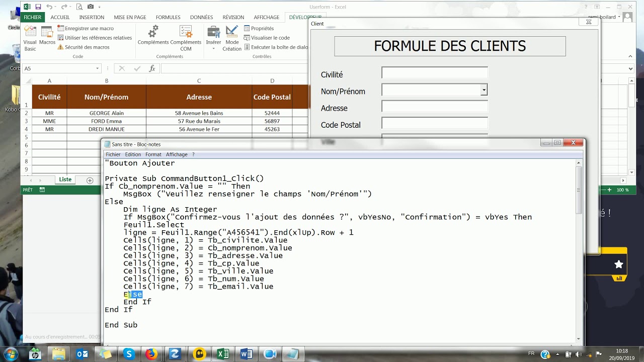644x362 pixels.
Task: Open control Propriétés
Action: (259, 29)
